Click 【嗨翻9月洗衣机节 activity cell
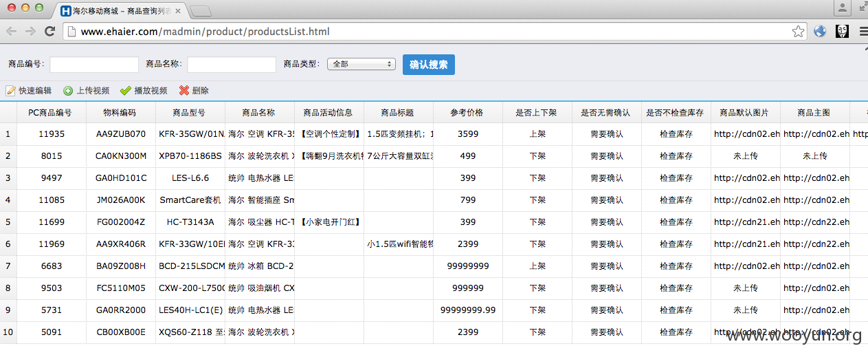Viewport: 868px width, 355px height. [329, 156]
